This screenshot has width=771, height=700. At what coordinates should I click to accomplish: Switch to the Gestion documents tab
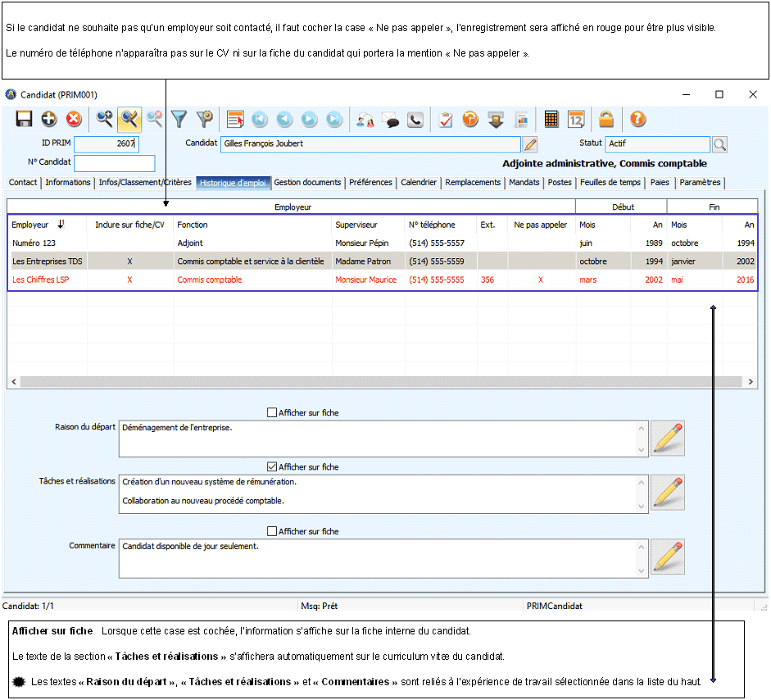coord(307,183)
